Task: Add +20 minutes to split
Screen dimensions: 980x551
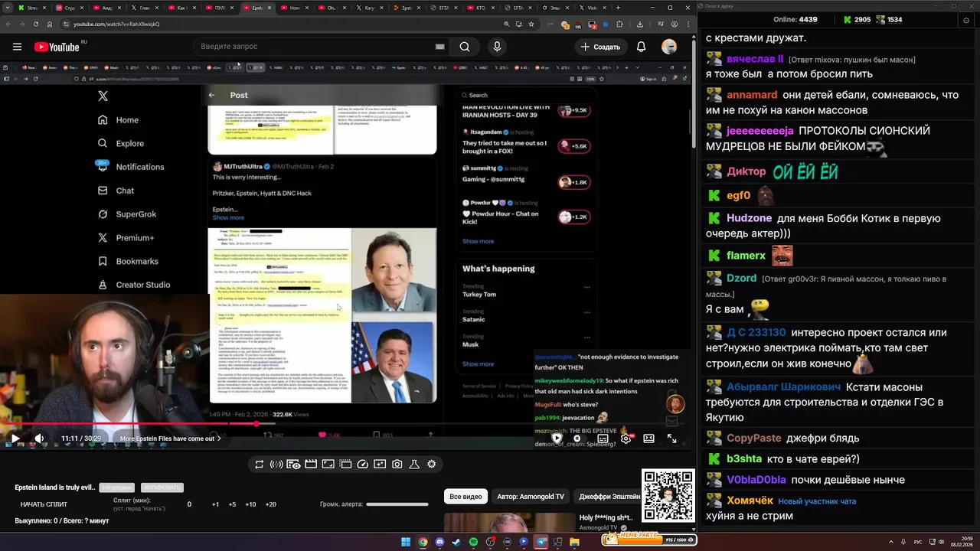Action: [270, 504]
